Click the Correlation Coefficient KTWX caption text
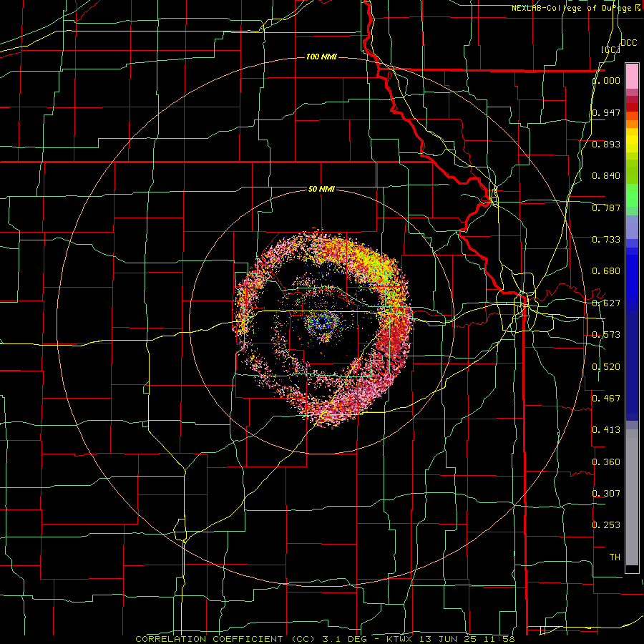 tap(325, 639)
